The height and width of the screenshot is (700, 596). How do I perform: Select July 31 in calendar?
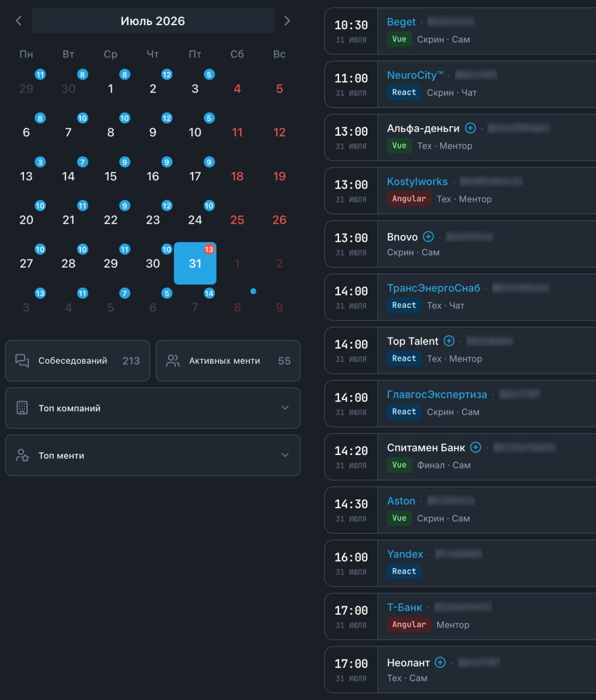point(195,264)
